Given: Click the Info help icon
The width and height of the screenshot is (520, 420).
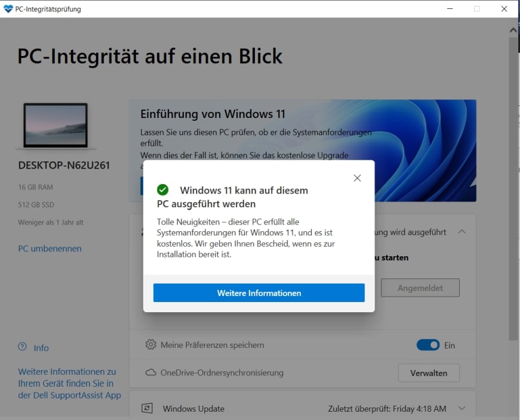Looking at the screenshot, I should tap(22, 347).
